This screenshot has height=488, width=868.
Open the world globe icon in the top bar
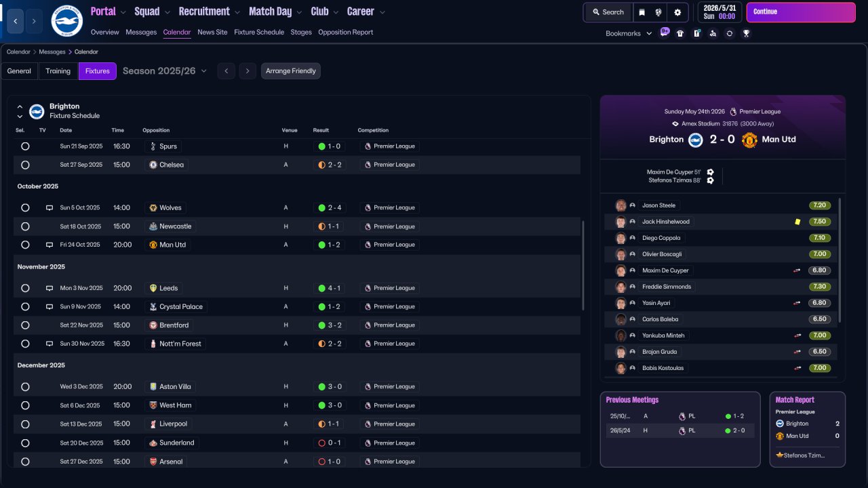[658, 12]
